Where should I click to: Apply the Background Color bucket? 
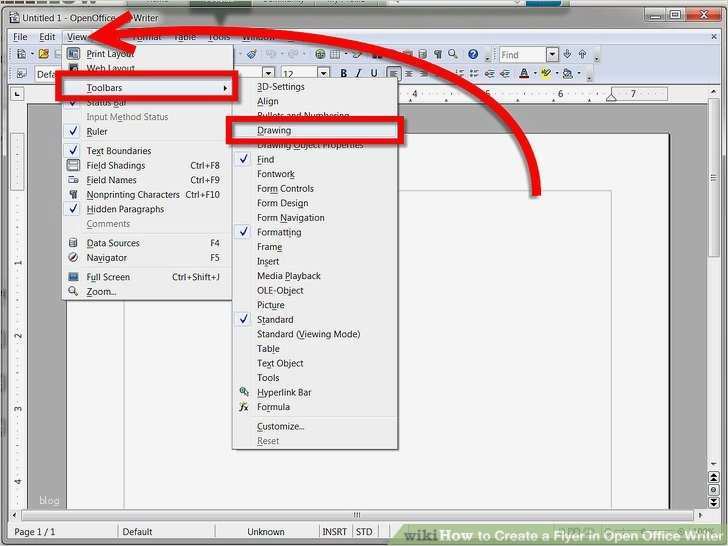click(568, 73)
